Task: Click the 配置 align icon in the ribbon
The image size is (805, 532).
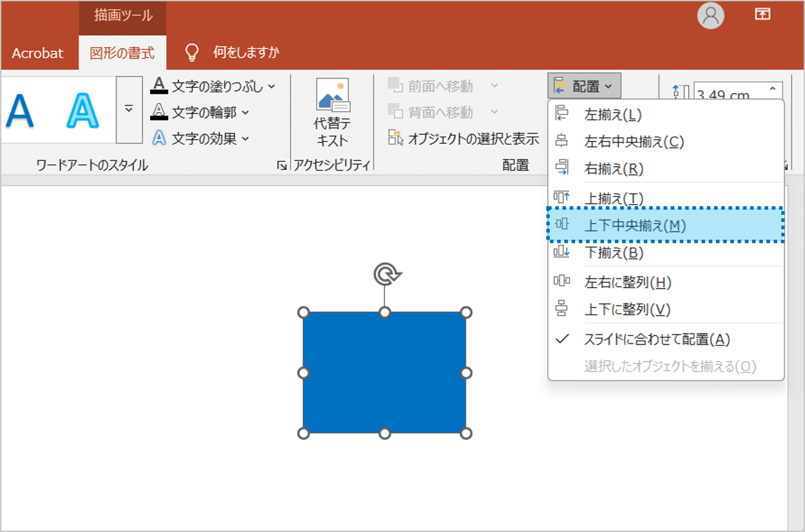Action: 560,85
